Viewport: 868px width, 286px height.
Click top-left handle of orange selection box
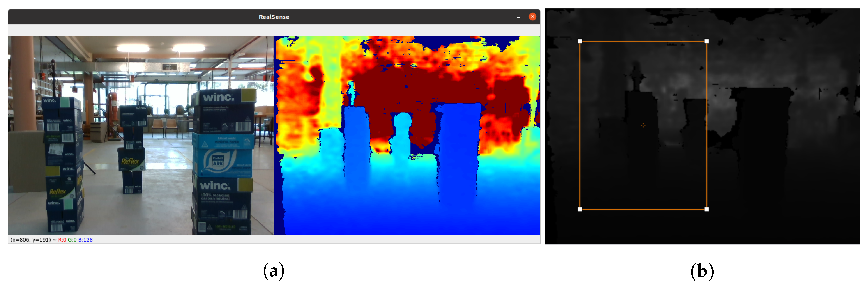pyautogui.click(x=579, y=41)
